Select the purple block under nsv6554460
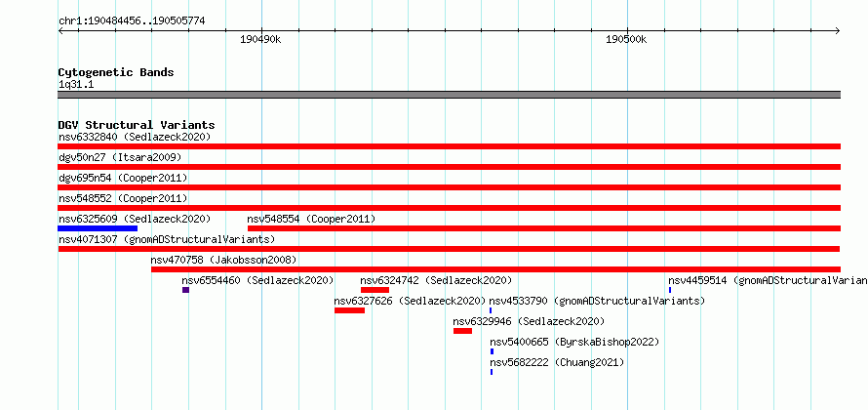This screenshot has height=410, width=868. 185,290
